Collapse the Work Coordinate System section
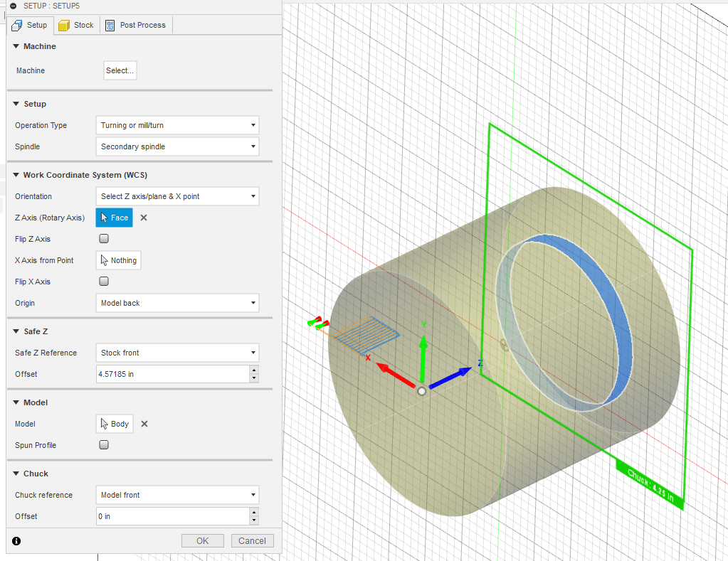Image resolution: width=728 pixels, height=561 pixels. (16, 175)
